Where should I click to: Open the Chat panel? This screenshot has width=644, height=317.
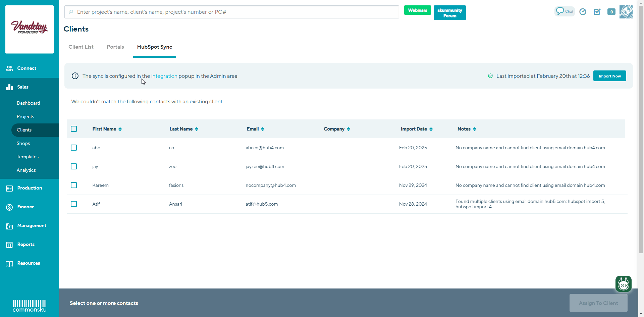[x=564, y=11]
